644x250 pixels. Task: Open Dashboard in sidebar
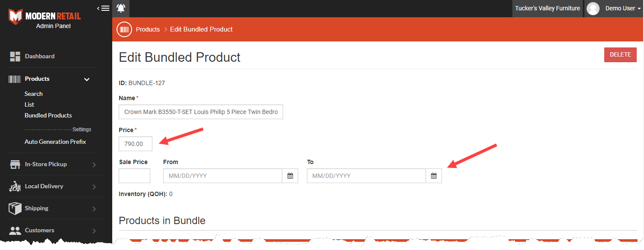tap(40, 56)
